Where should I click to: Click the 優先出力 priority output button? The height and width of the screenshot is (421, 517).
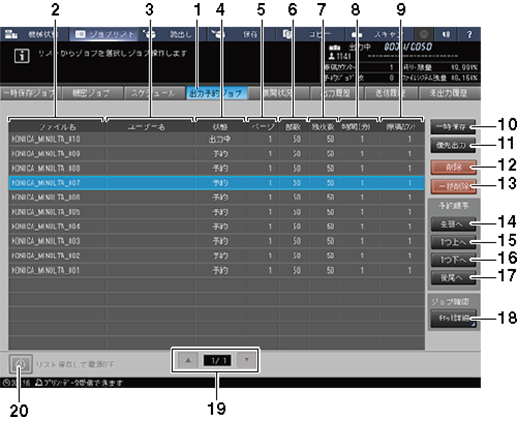tap(453, 145)
